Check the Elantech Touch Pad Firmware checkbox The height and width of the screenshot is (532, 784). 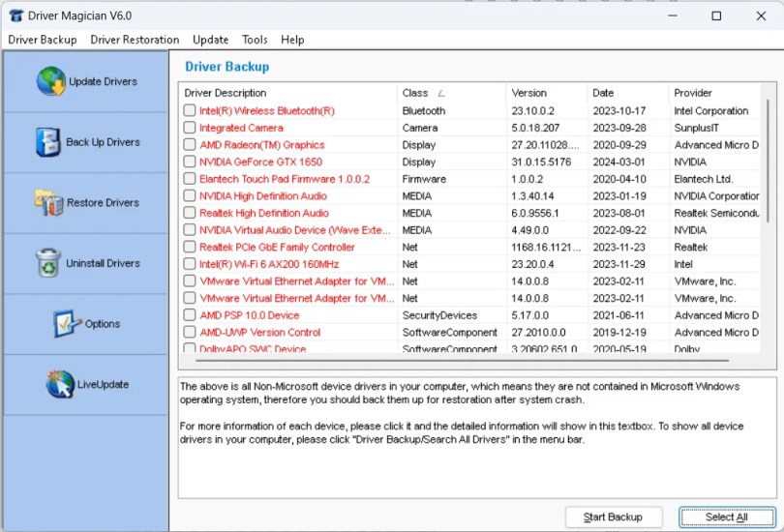[190, 178]
